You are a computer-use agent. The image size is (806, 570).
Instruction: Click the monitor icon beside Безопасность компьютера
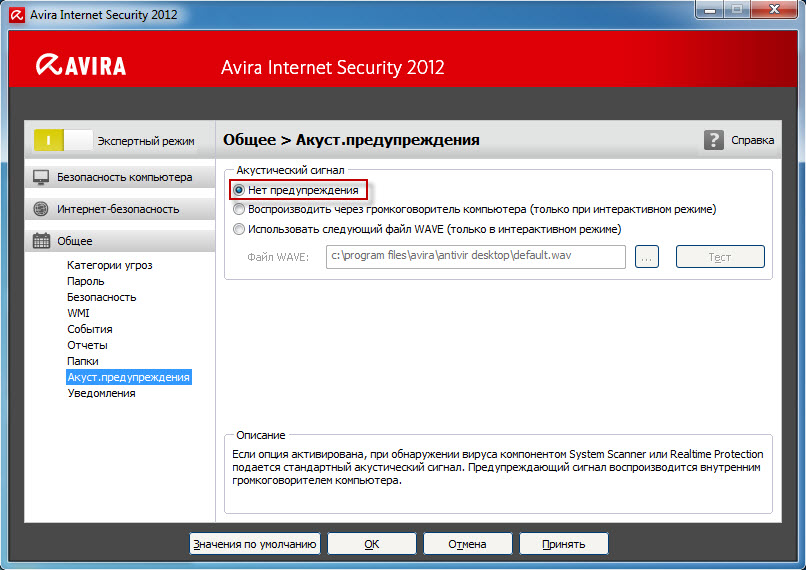pos(41,177)
